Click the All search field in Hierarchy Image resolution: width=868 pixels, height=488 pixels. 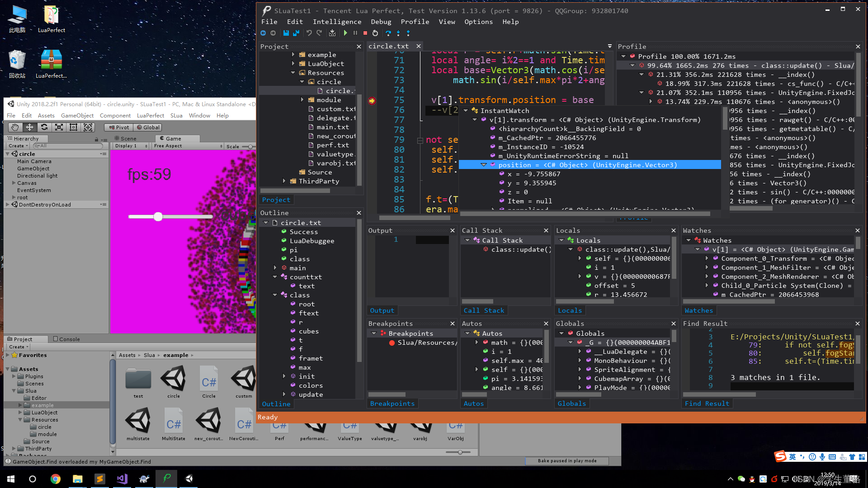pos(68,145)
